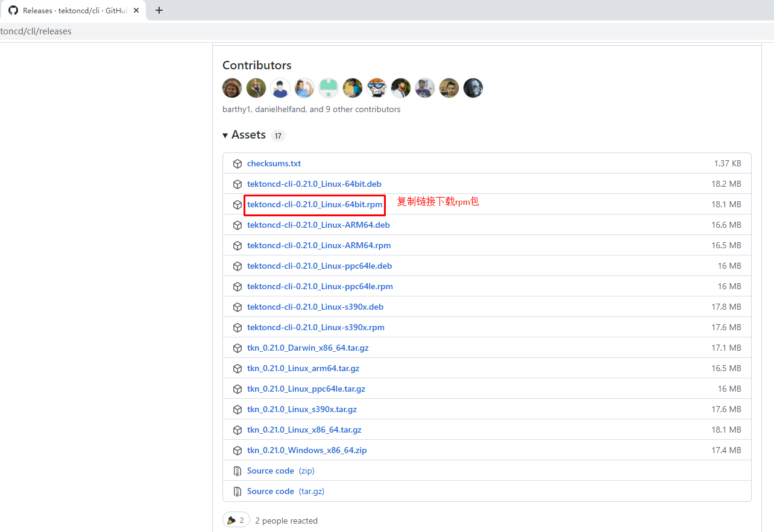774x532 pixels.
Task: Download tektoncd-cli-0.21.0_Linux-64bit.rpm
Action: tap(315, 204)
